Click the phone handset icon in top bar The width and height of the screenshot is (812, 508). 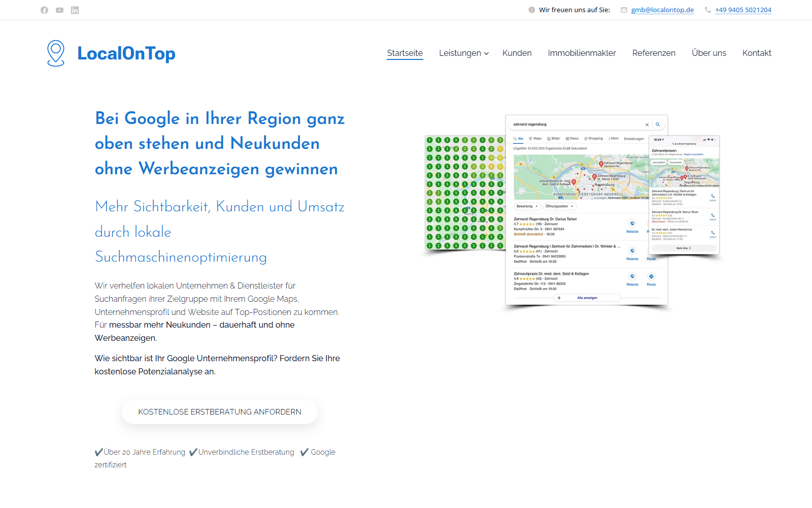[x=708, y=10]
